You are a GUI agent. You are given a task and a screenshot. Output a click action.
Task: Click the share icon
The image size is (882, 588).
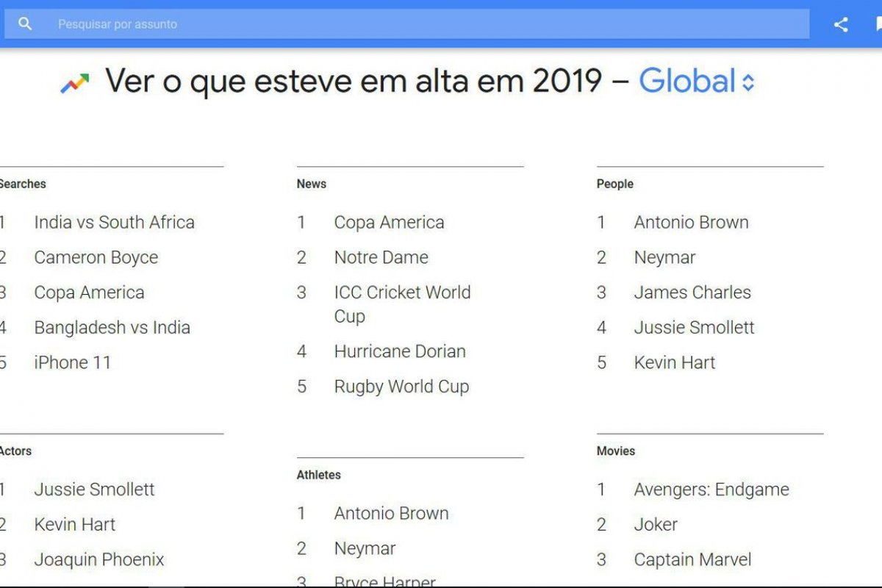(841, 24)
